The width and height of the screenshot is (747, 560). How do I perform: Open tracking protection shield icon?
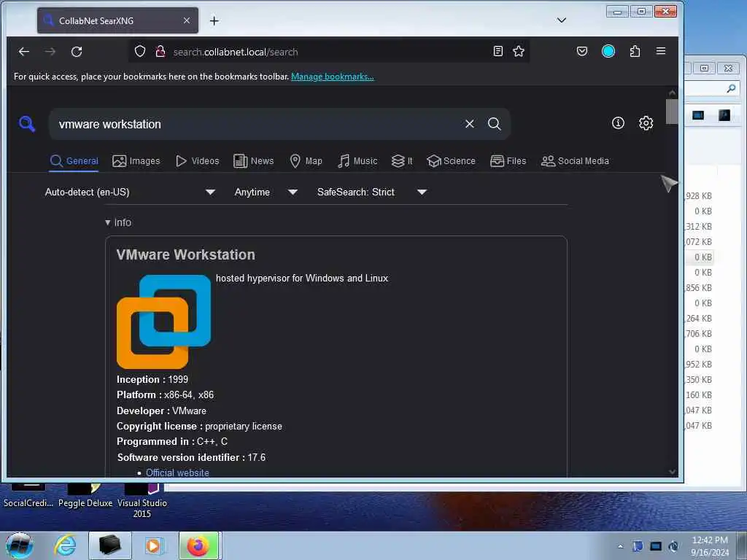tap(139, 52)
